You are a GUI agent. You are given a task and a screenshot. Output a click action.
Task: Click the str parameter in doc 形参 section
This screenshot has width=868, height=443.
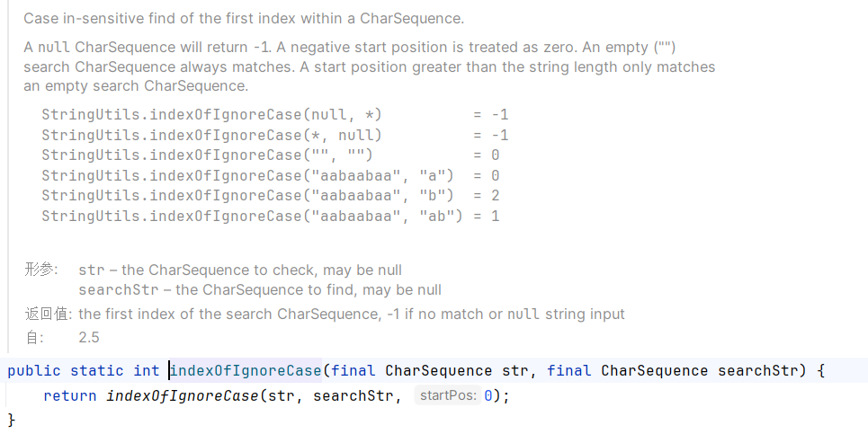click(x=92, y=270)
